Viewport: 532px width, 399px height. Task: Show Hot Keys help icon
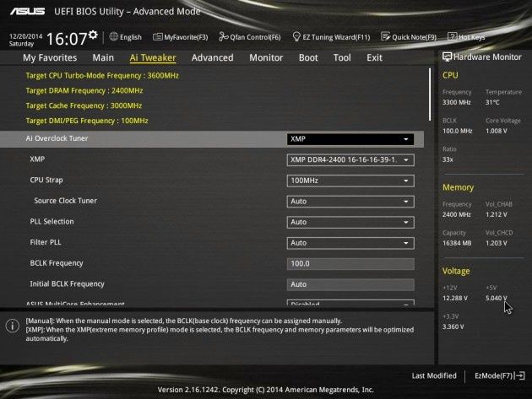(x=453, y=36)
